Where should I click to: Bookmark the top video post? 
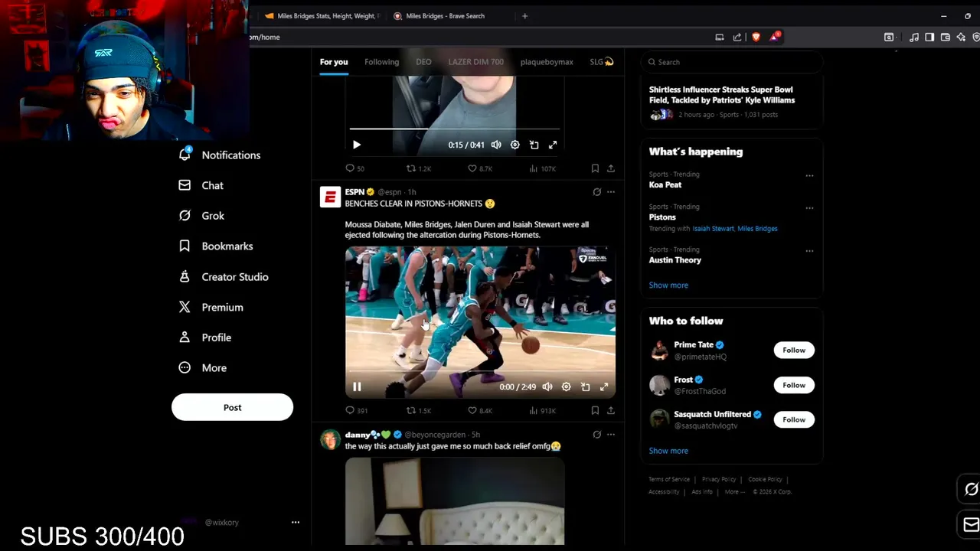click(x=595, y=168)
